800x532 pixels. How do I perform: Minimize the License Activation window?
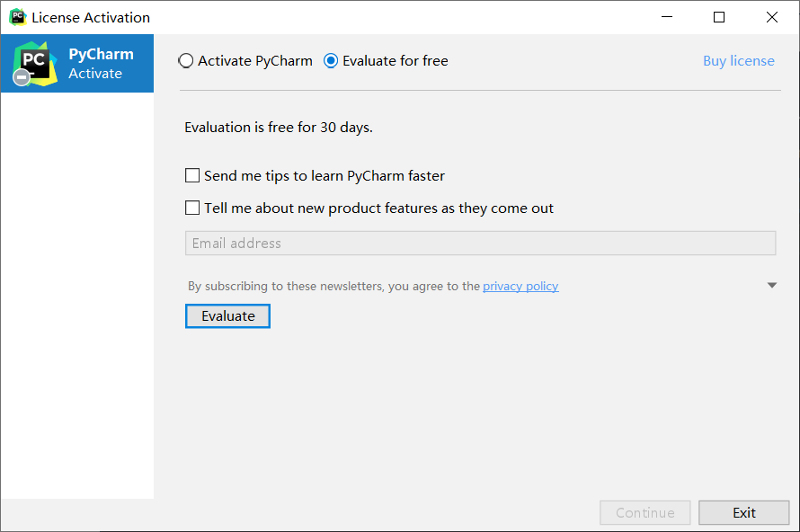[x=667, y=17]
